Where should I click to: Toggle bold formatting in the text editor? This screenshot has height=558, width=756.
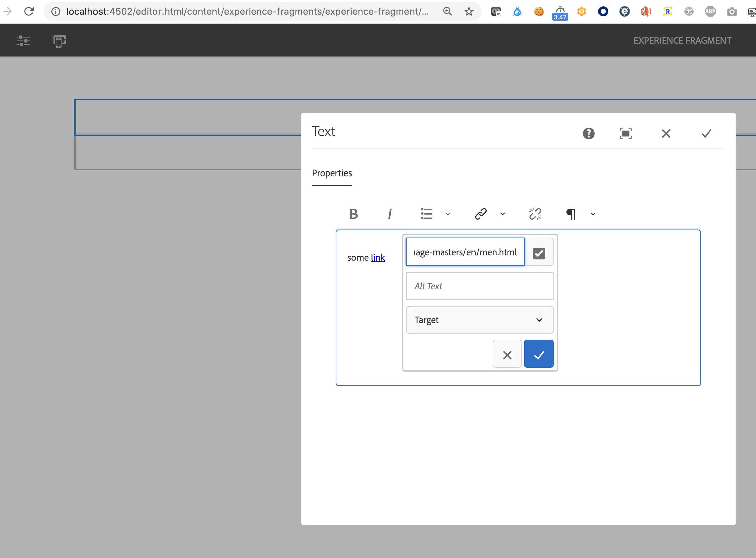pyautogui.click(x=353, y=214)
